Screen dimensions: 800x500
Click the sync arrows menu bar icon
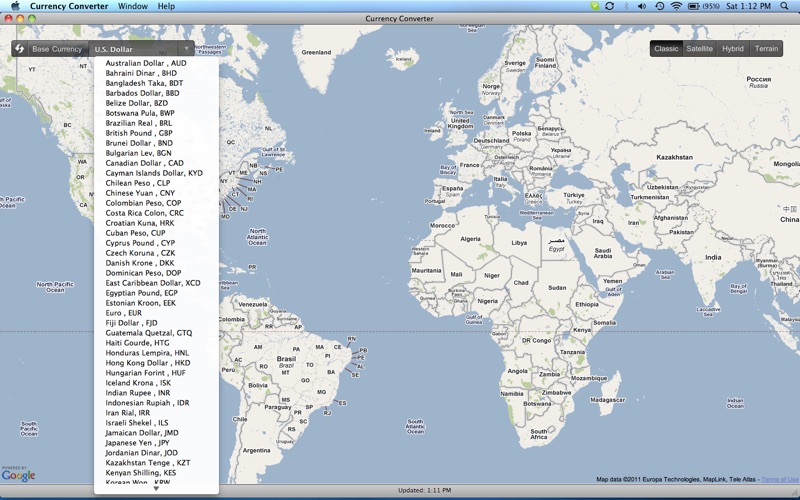point(609,6)
